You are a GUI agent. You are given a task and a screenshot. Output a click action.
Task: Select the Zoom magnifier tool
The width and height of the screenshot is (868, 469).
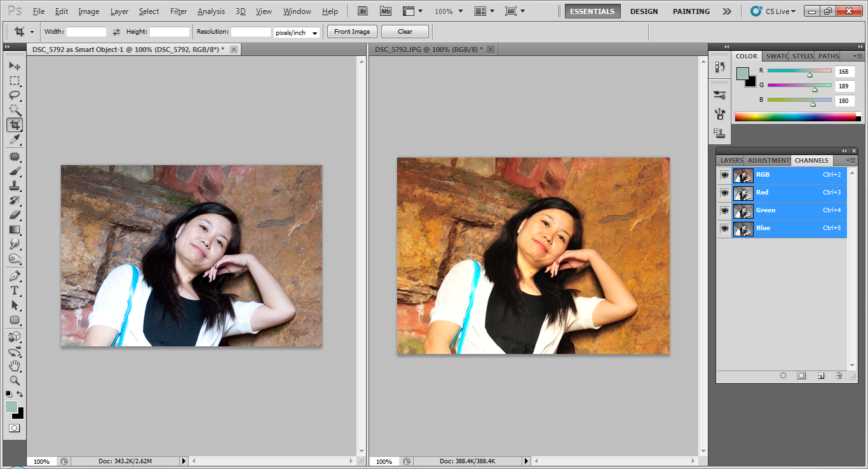[x=15, y=381]
